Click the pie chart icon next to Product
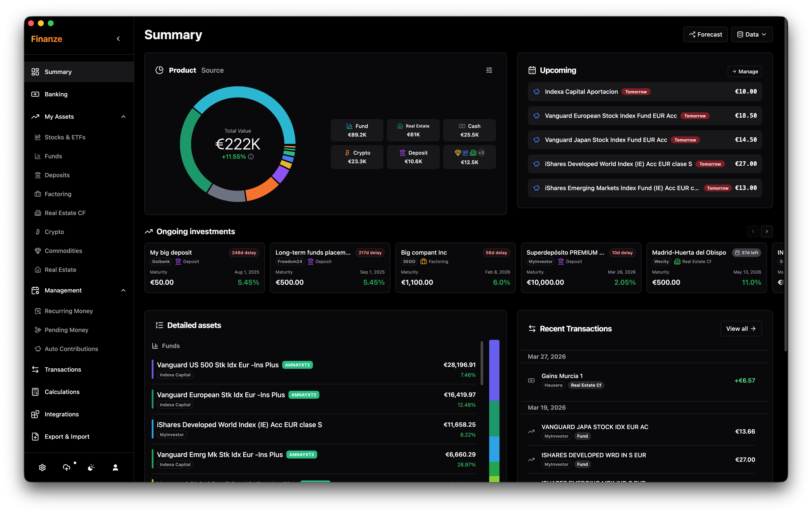This screenshot has height=514, width=812. pos(159,70)
